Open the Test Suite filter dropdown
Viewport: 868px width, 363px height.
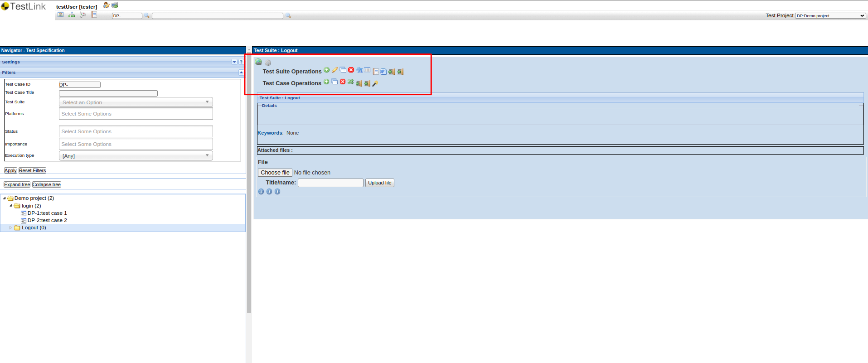tap(136, 102)
